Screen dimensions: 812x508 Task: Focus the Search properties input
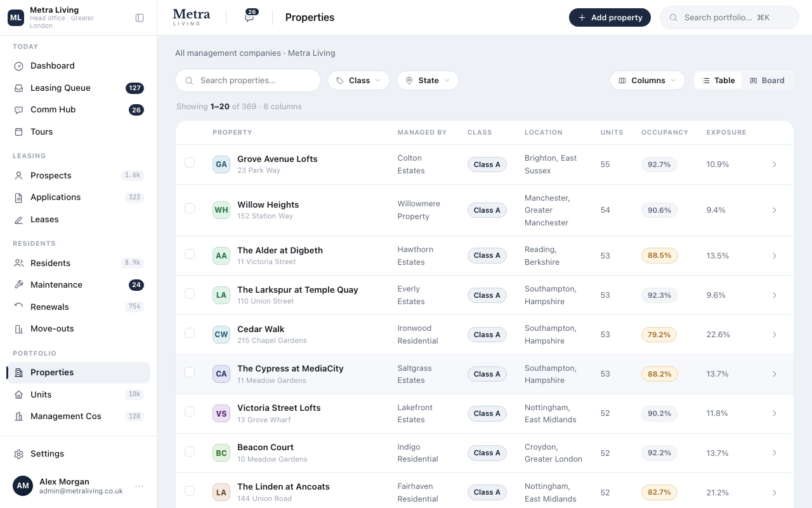pyautogui.click(x=248, y=81)
